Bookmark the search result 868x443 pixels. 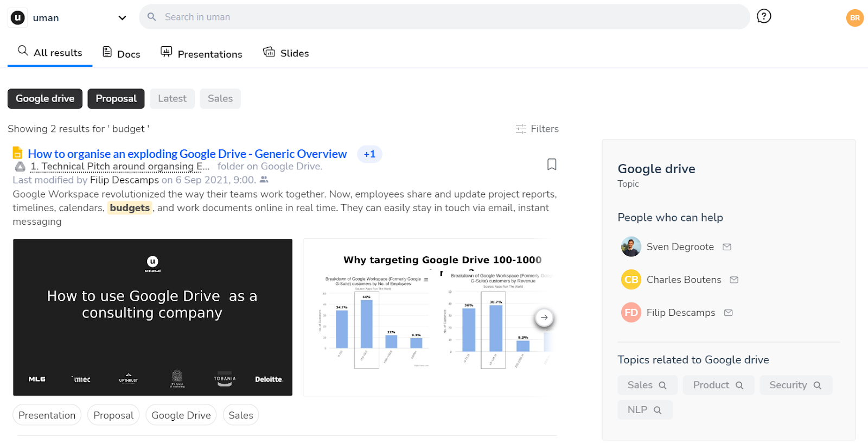pyautogui.click(x=552, y=164)
